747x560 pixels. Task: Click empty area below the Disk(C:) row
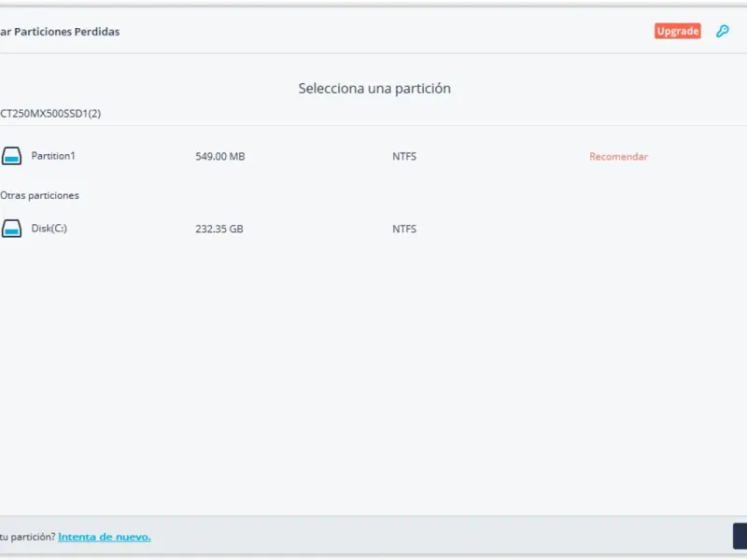tap(373, 373)
